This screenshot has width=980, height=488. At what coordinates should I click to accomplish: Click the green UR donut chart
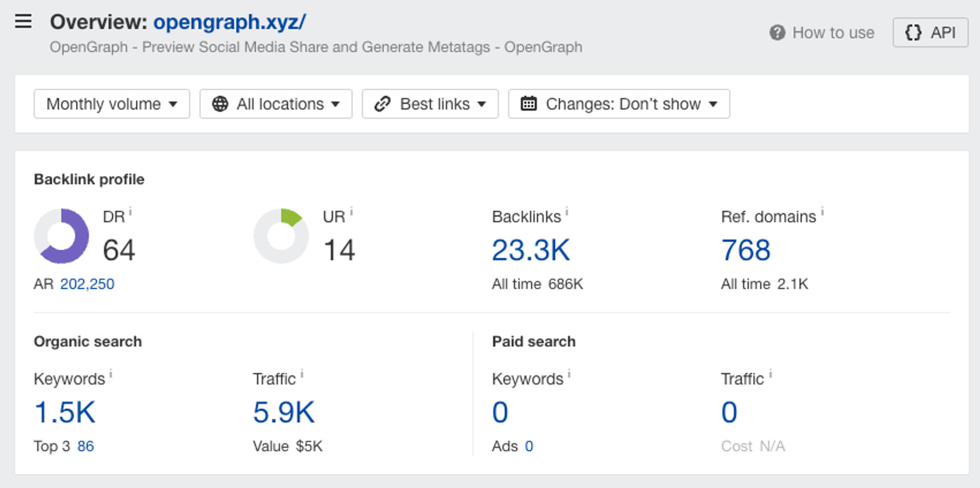(x=281, y=236)
